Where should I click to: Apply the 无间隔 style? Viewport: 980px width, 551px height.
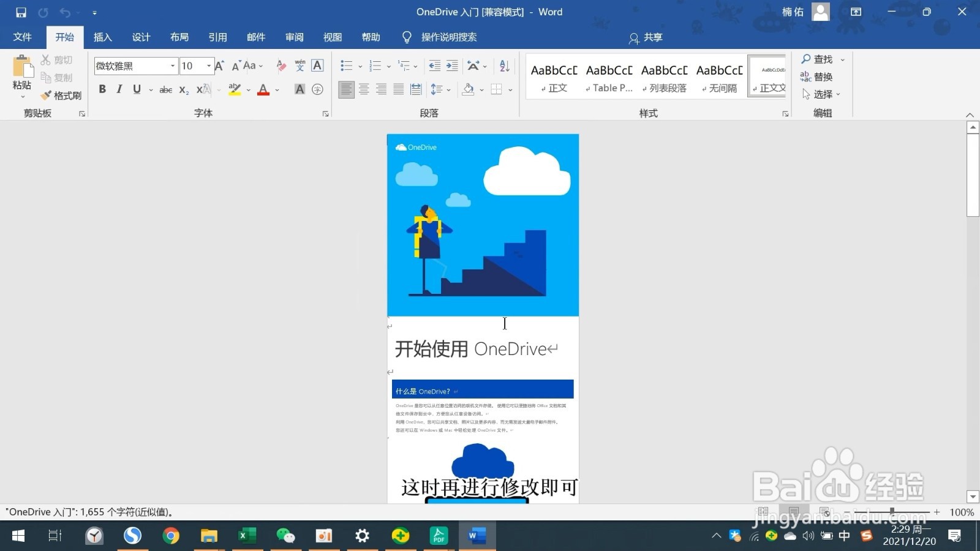(720, 77)
